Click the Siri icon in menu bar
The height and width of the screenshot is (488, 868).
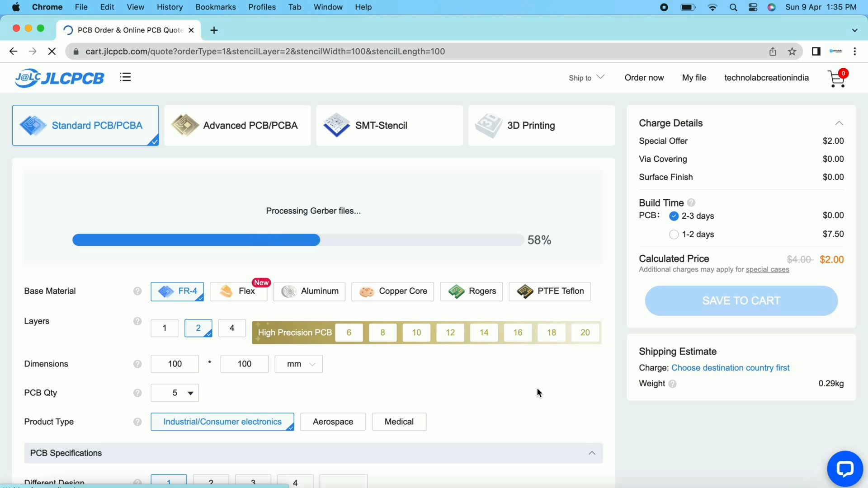pos(772,7)
